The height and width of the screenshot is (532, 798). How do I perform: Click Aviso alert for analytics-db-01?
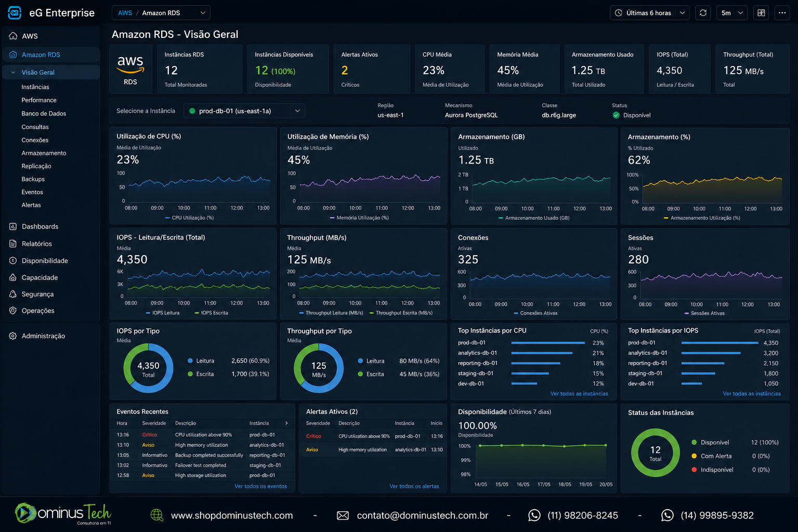pyautogui.click(x=373, y=450)
